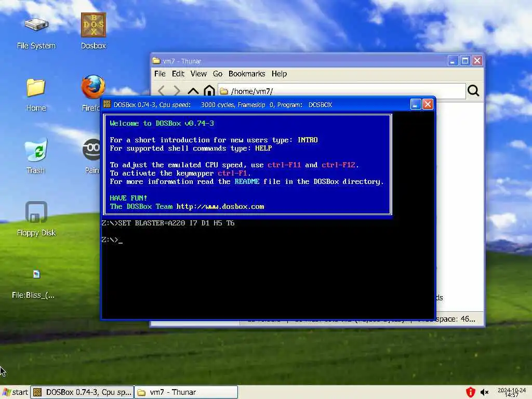Image resolution: width=532 pixels, height=399 pixels.
Task: Go to home folder in Thunar toolbar
Action: (x=209, y=91)
